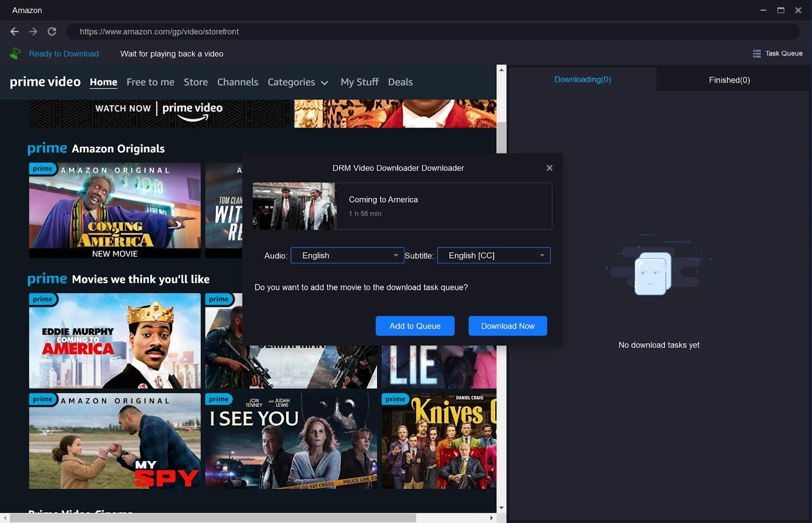
Task: Open the Free to me nav item
Action: point(150,82)
